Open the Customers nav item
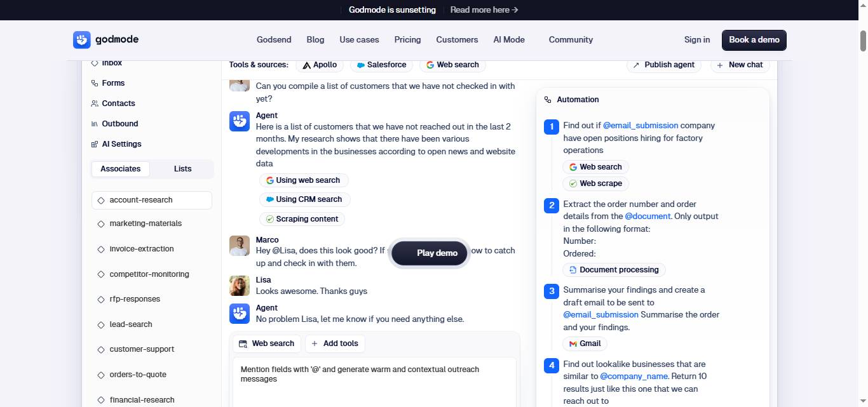The width and height of the screenshot is (868, 407). pyautogui.click(x=457, y=39)
